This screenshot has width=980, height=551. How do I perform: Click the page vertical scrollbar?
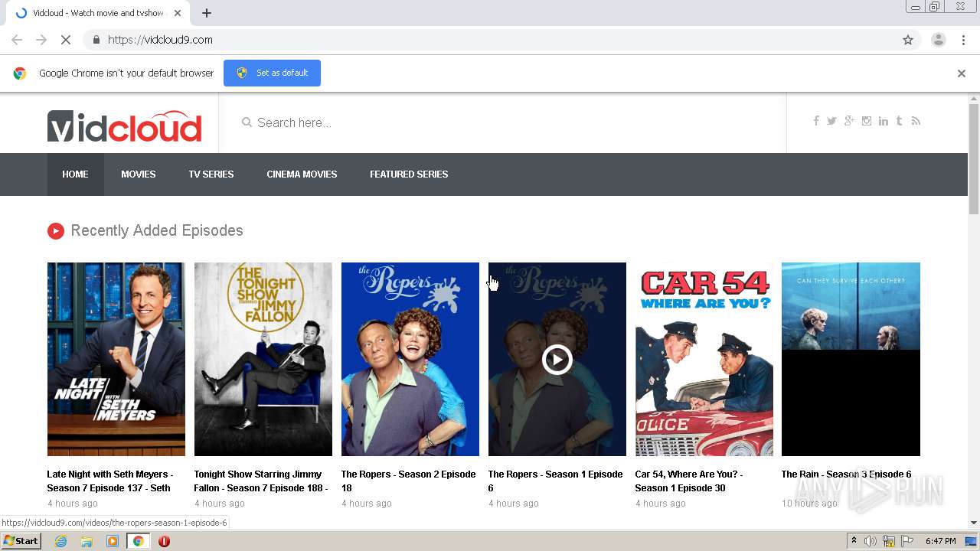tap(974, 158)
